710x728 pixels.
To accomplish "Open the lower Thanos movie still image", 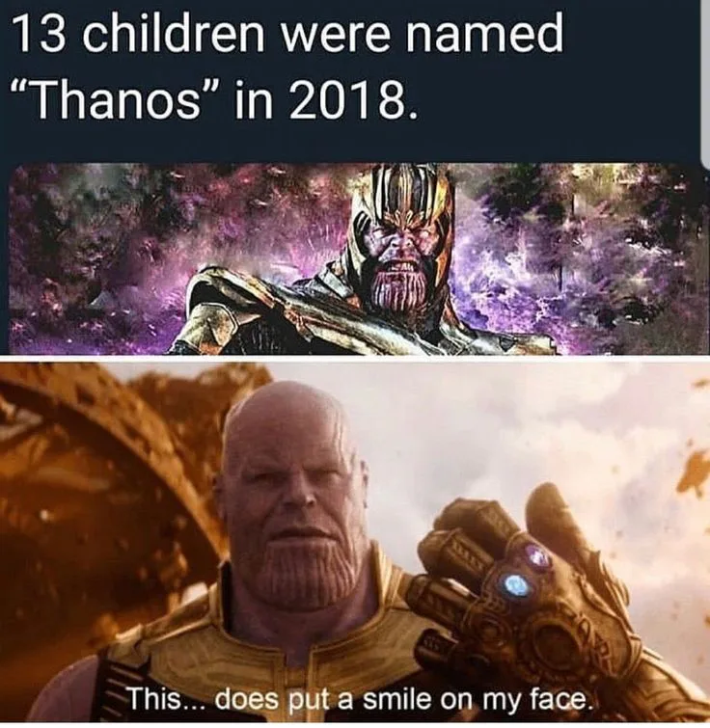I will coord(355,542).
